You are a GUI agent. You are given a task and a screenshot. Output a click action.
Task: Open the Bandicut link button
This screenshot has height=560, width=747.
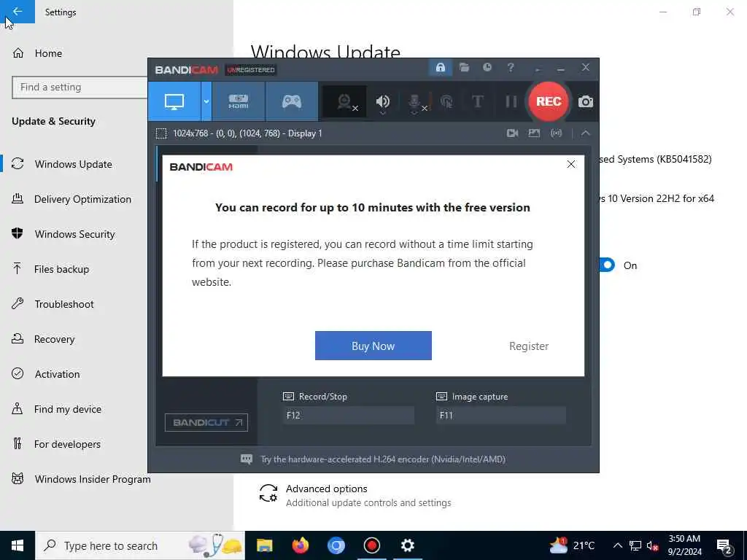[x=206, y=422]
